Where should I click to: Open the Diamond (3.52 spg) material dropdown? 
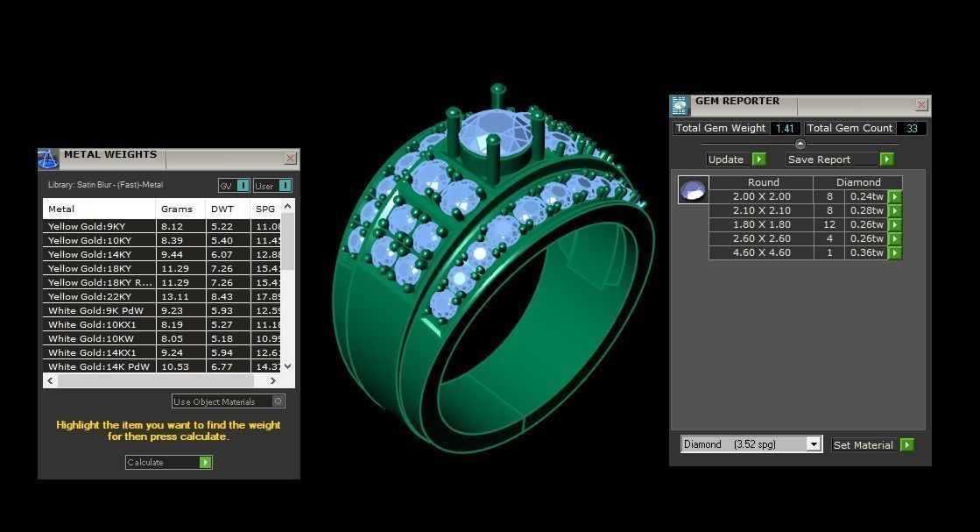click(813, 443)
